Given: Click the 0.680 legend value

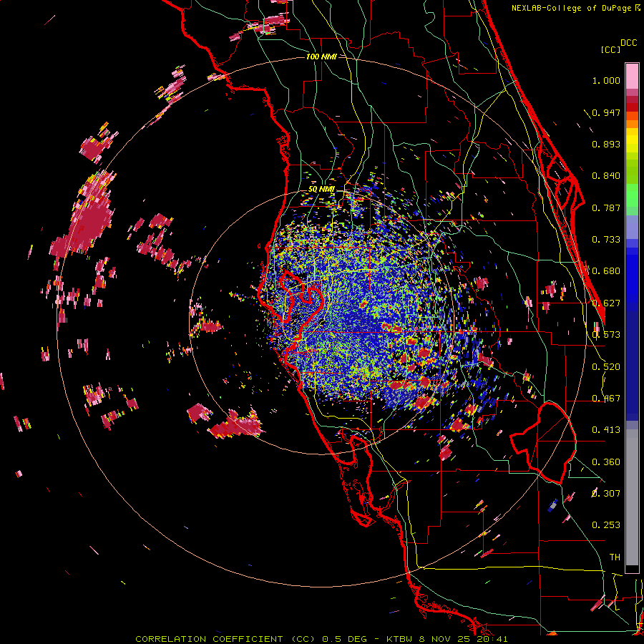Looking at the screenshot, I should (x=606, y=271).
